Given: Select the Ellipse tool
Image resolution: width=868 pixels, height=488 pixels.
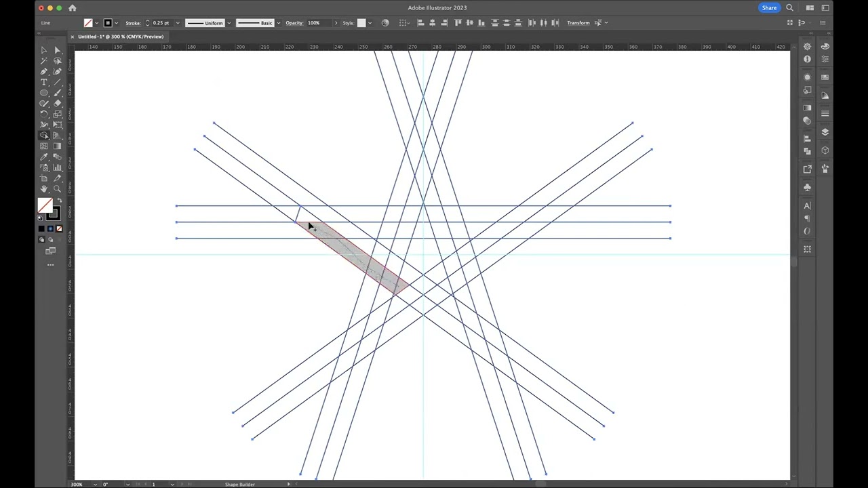Looking at the screenshot, I should (x=44, y=93).
